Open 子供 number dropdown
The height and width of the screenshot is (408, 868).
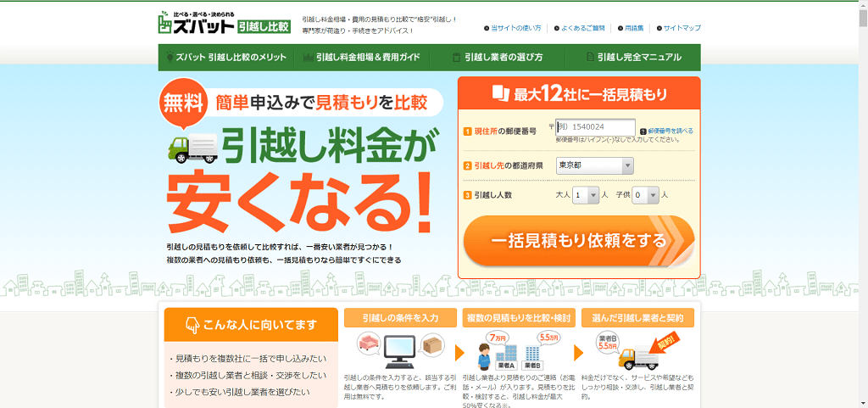646,195
